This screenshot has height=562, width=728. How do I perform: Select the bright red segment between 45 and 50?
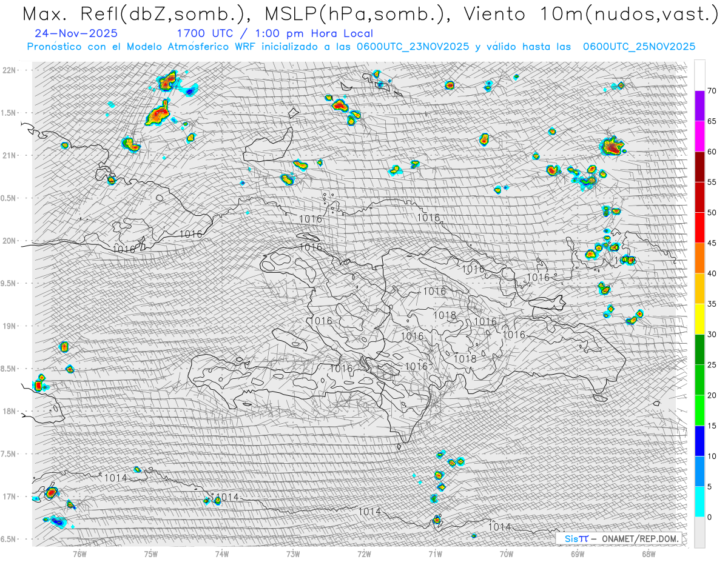699,227
